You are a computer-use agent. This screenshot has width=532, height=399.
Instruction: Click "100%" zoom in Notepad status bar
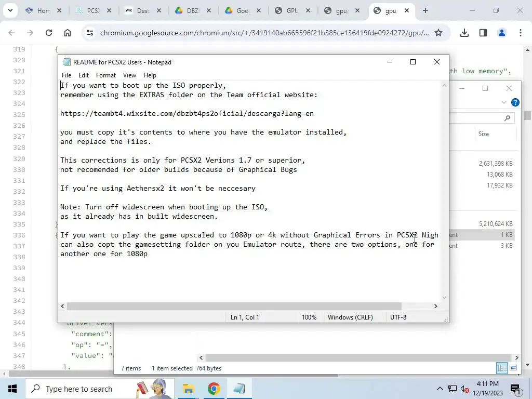point(309,317)
